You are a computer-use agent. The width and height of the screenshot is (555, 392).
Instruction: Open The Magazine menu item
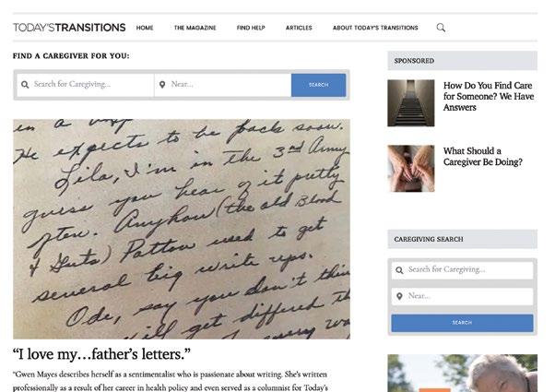[x=195, y=28]
